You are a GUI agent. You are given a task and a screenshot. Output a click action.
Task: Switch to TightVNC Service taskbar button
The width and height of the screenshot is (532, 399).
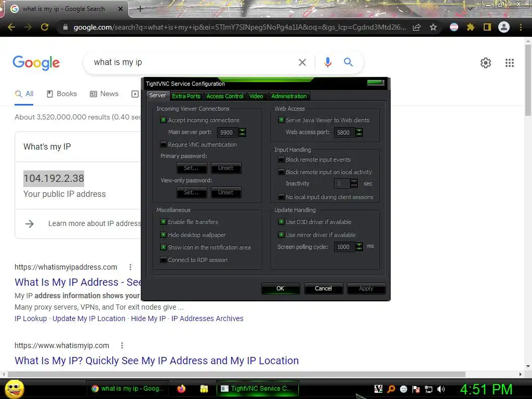258,389
